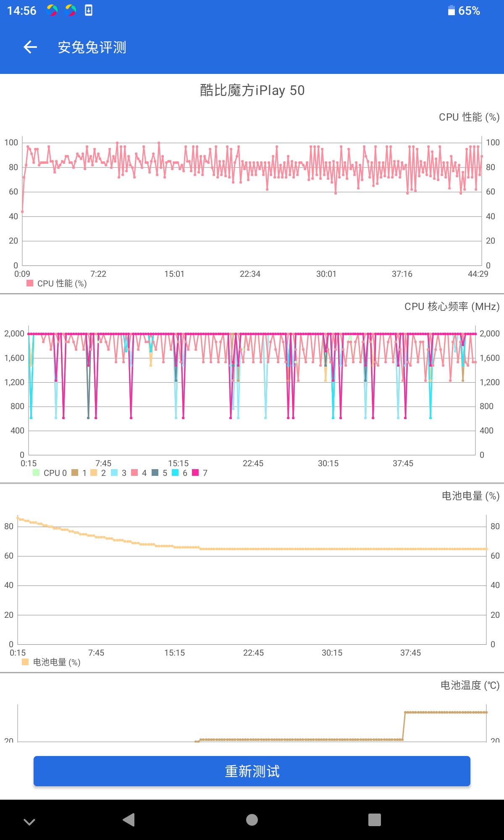Viewport: 504px width, 840px height.
Task: Hide keyboard with navigation down chevron
Action: click(x=29, y=822)
